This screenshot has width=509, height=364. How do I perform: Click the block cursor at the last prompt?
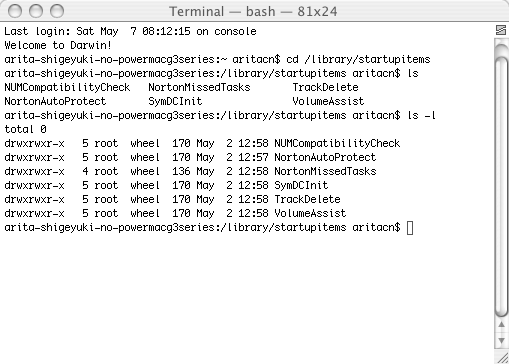[x=410, y=228]
